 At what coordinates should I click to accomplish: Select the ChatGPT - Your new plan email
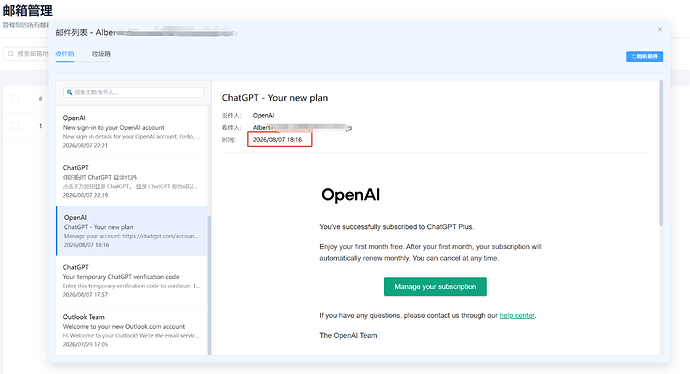point(132,231)
